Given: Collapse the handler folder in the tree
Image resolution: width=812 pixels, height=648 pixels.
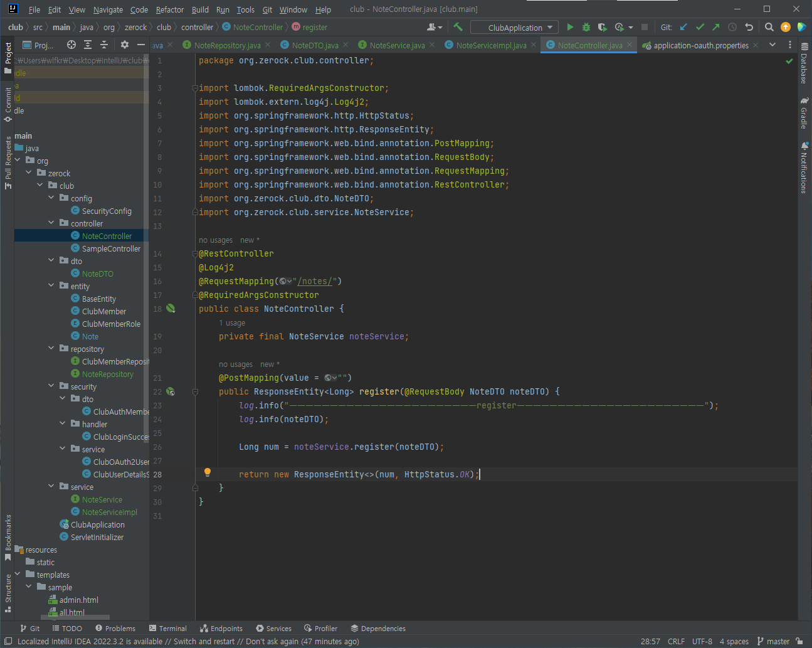Looking at the screenshot, I should point(63,423).
